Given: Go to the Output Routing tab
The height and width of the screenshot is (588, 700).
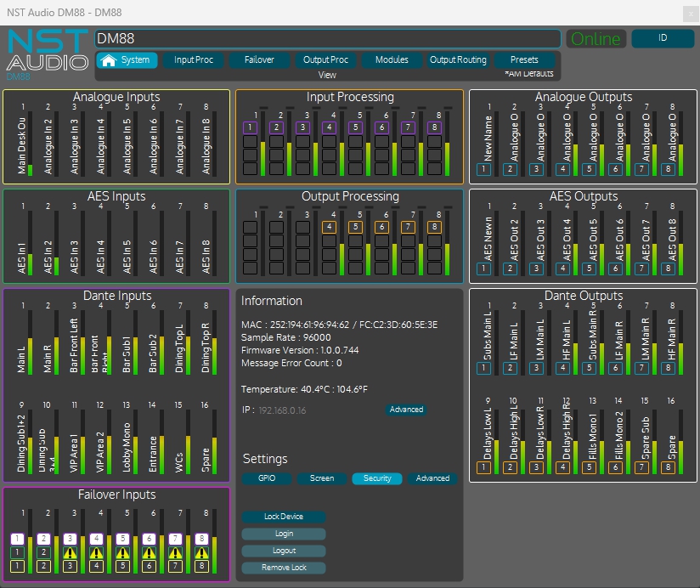Looking at the screenshot, I should coord(458,59).
